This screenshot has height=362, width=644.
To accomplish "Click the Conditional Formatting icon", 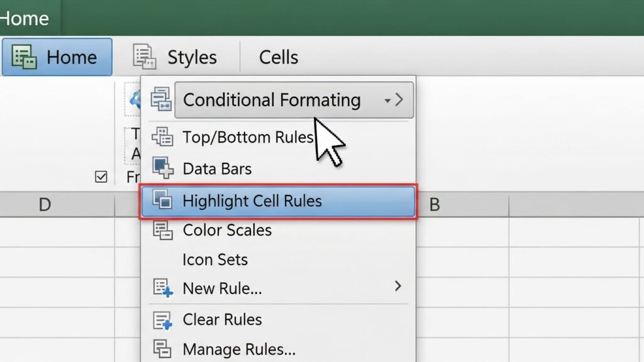I will 162,100.
